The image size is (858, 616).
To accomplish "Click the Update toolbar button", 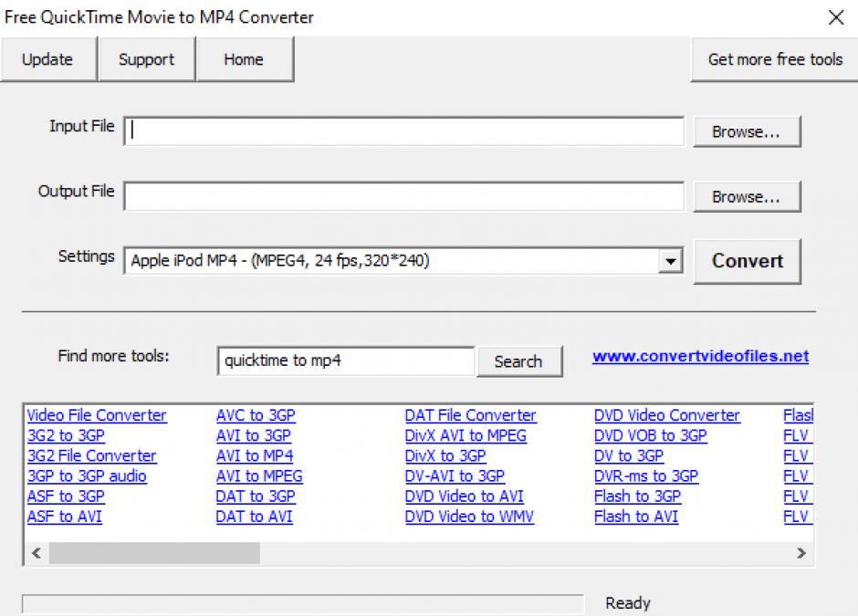I will (x=47, y=59).
